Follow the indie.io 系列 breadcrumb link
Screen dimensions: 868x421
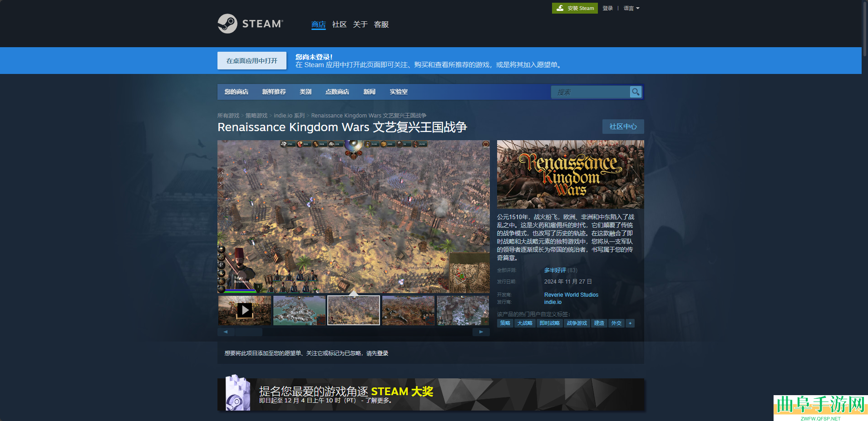289,116
